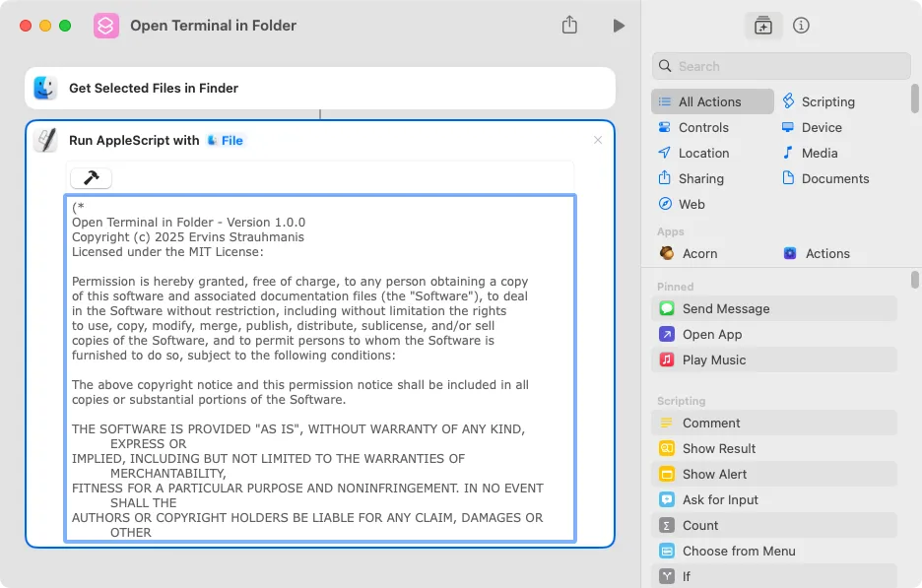Open the Action Library panel icon
Screen dimensions: 922x588
[x=763, y=26]
